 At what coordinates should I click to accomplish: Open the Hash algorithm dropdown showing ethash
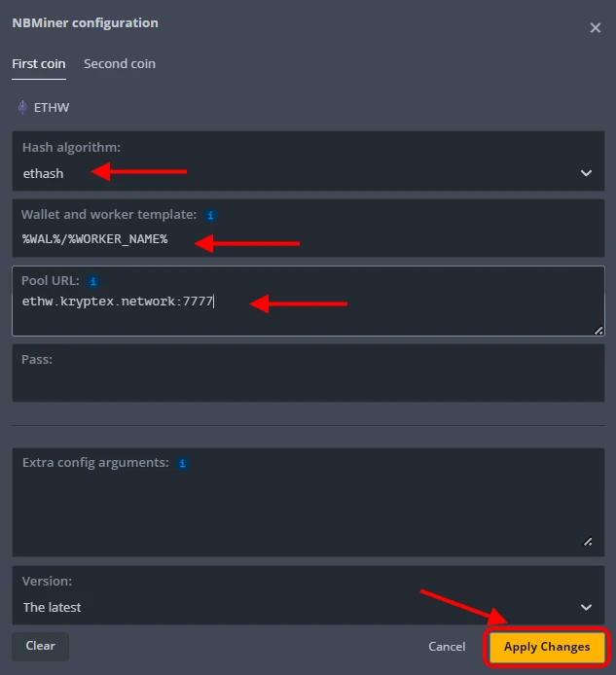(x=292, y=173)
